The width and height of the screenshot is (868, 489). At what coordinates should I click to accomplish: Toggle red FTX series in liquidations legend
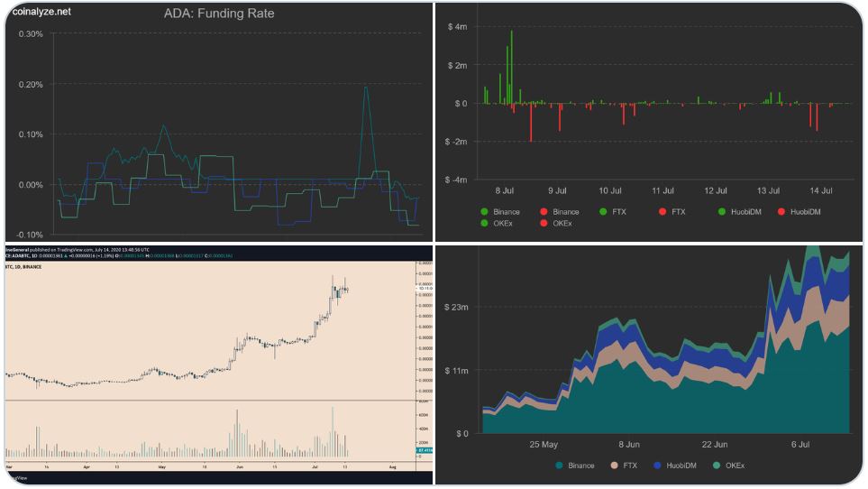coord(672,211)
